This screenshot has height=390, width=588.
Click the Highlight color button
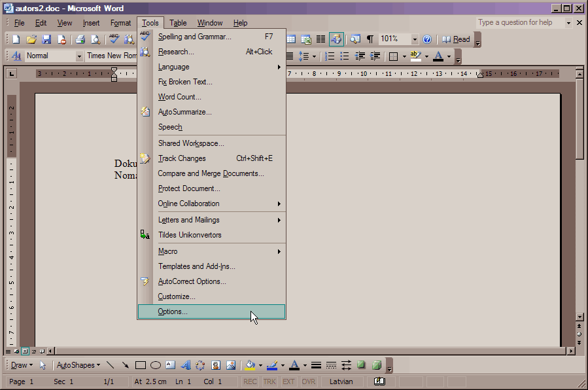415,56
